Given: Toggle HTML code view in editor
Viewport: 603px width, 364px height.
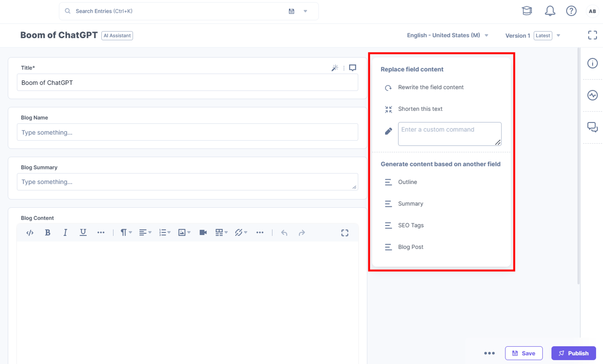Looking at the screenshot, I should point(30,233).
